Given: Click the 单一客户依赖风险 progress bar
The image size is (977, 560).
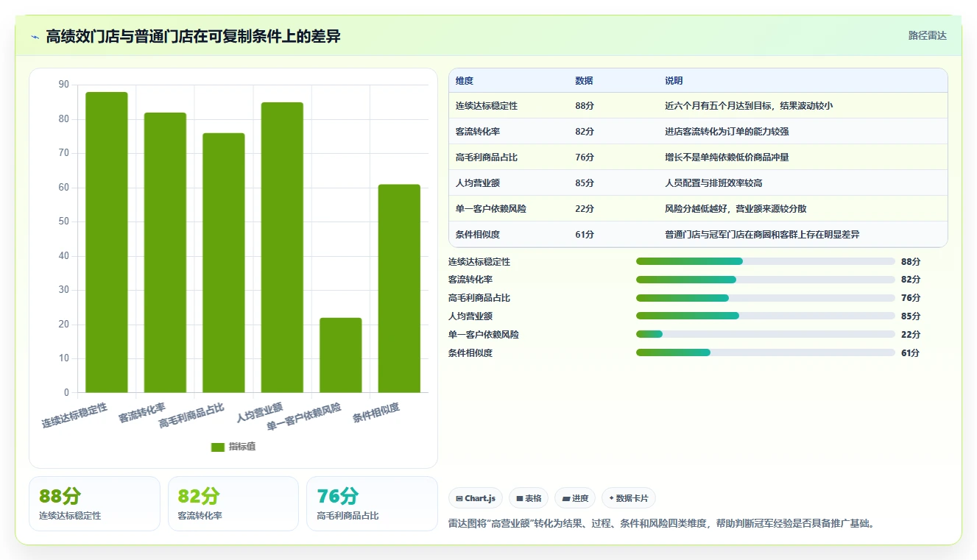Looking at the screenshot, I should pyautogui.click(x=765, y=334).
